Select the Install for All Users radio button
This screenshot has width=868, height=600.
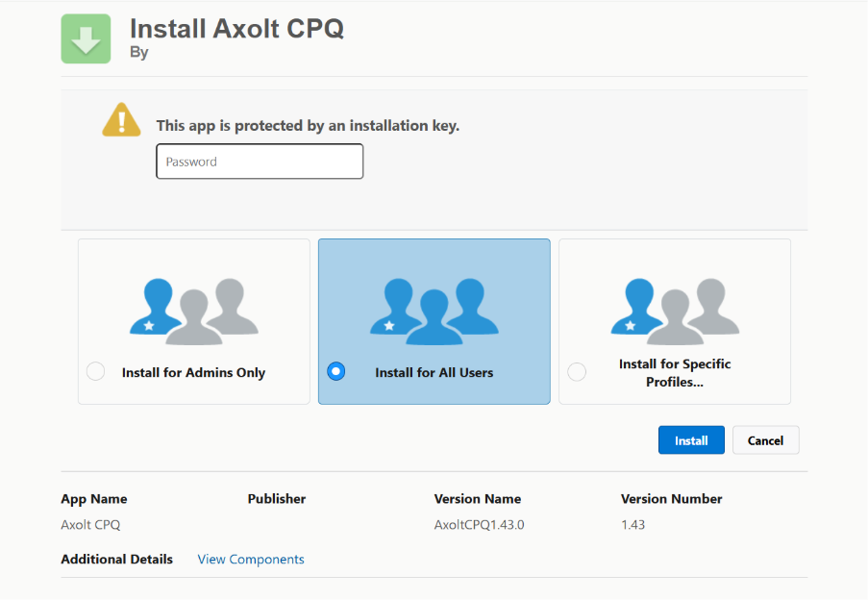[x=336, y=372]
